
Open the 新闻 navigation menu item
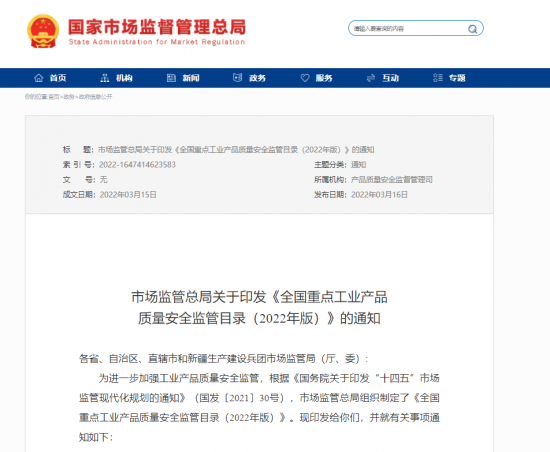191,78
